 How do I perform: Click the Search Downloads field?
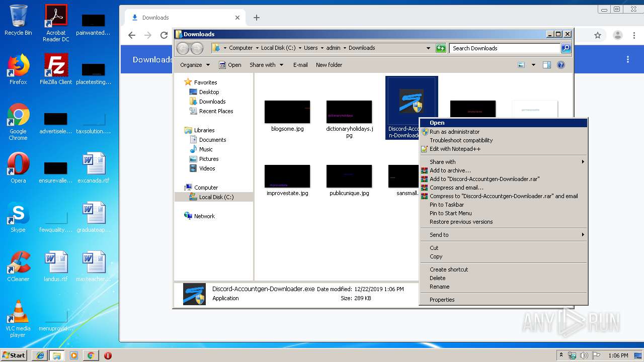point(505,48)
